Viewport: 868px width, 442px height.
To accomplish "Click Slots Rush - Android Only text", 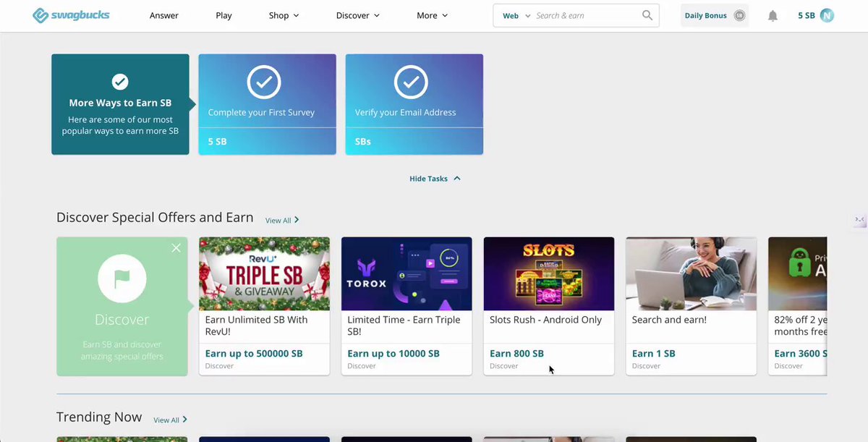I will click(x=545, y=320).
